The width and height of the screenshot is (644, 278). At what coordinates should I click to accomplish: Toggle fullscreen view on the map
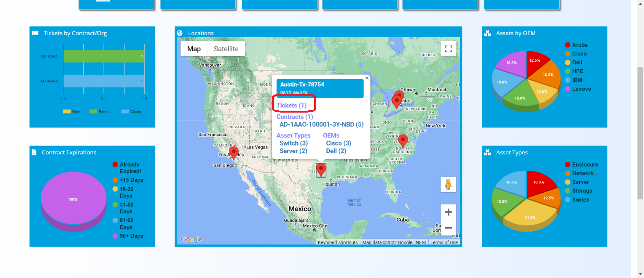point(448,49)
